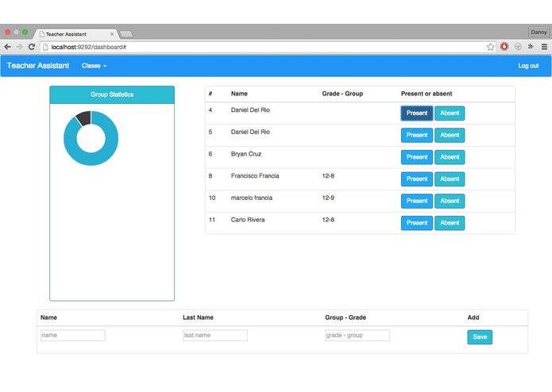The height and width of the screenshot is (392, 552).
Task: Click the Present or absent column header
Action: coord(427,94)
